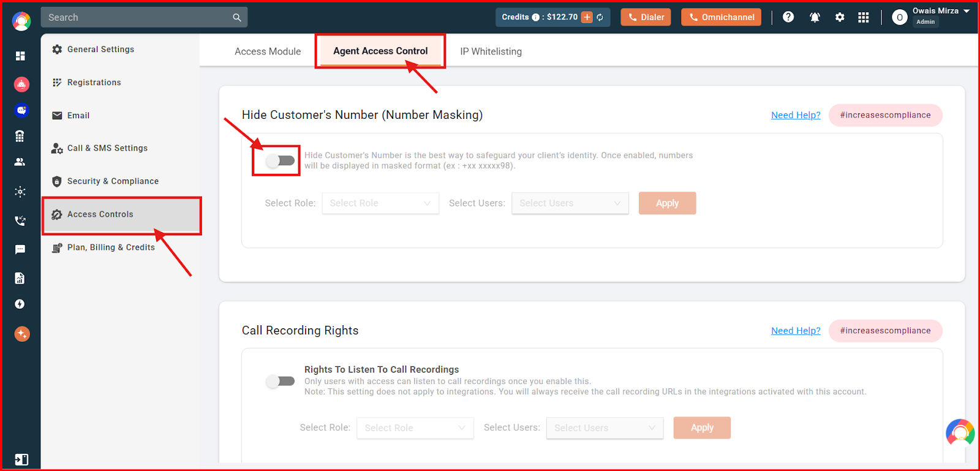Viewport: 980px width, 471px height.
Task: Open the lightning bolt icon in left rail
Action: [20, 304]
